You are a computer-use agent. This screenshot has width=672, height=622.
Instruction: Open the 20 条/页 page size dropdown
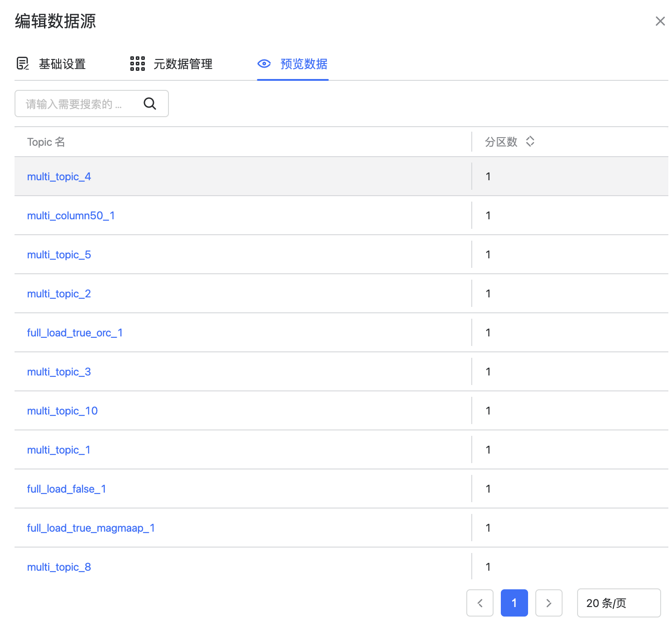pyautogui.click(x=618, y=603)
